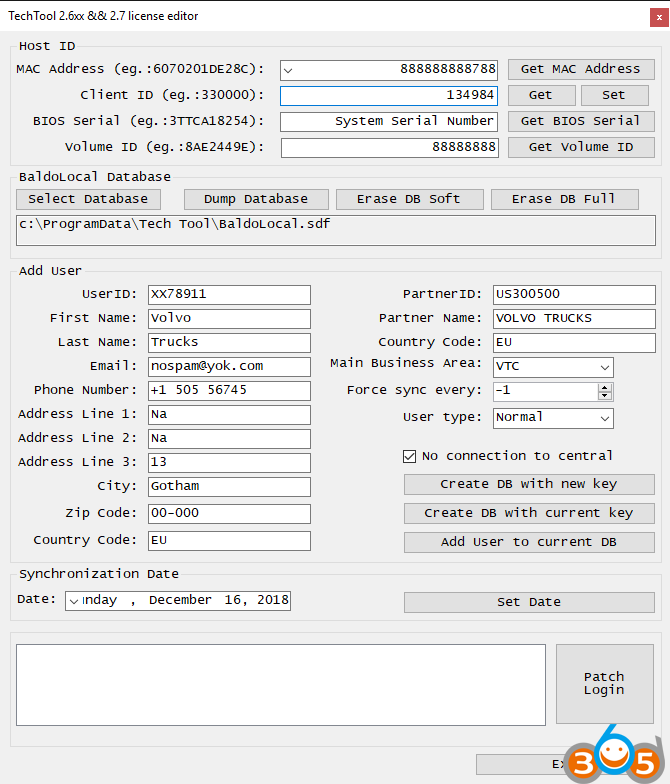Focus the Email field nospam@yok.com
This screenshot has width=670, height=784.
pos(230,366)
